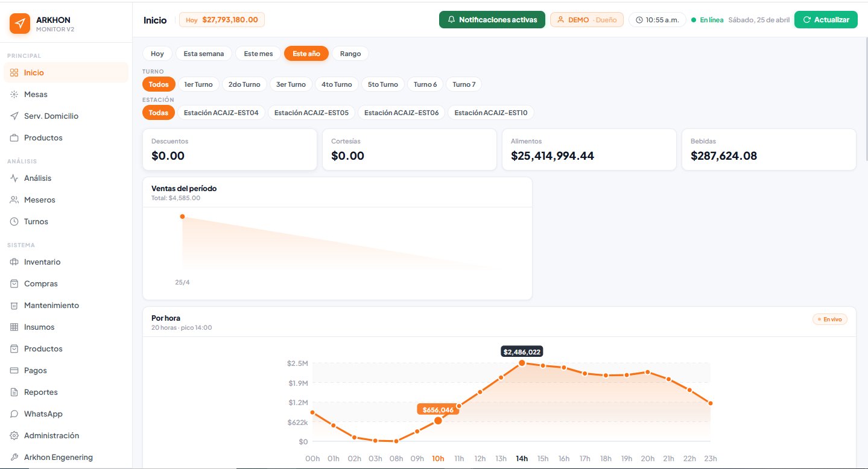Image resolution: width=868 pixels, height=469 pixels.
Task: Click the Actualizar button
Action: point(825,20)
